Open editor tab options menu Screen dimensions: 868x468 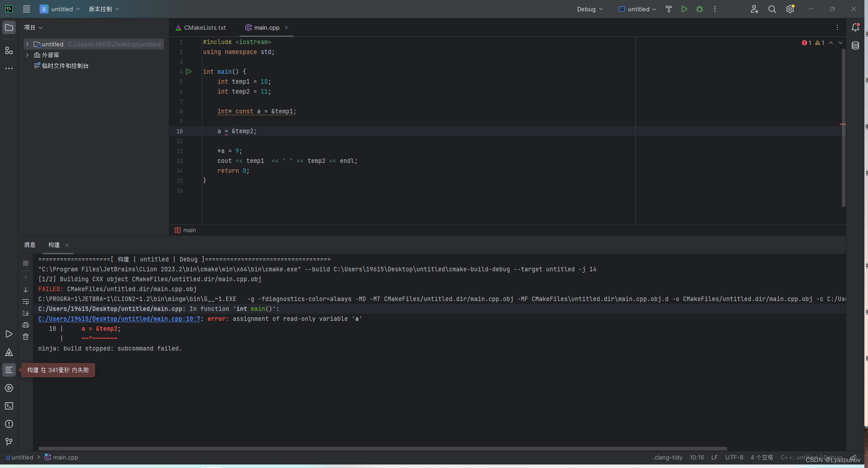[837, 27]
